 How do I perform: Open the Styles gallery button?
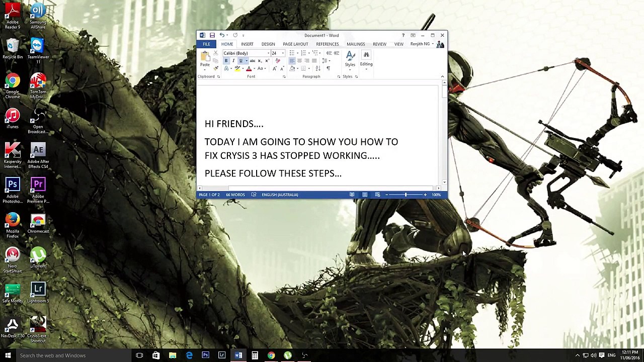tap(350, 60)
